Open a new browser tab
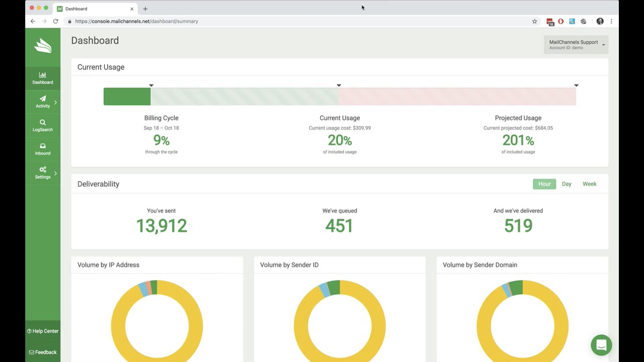644x362 pixels. pos(145,9)
